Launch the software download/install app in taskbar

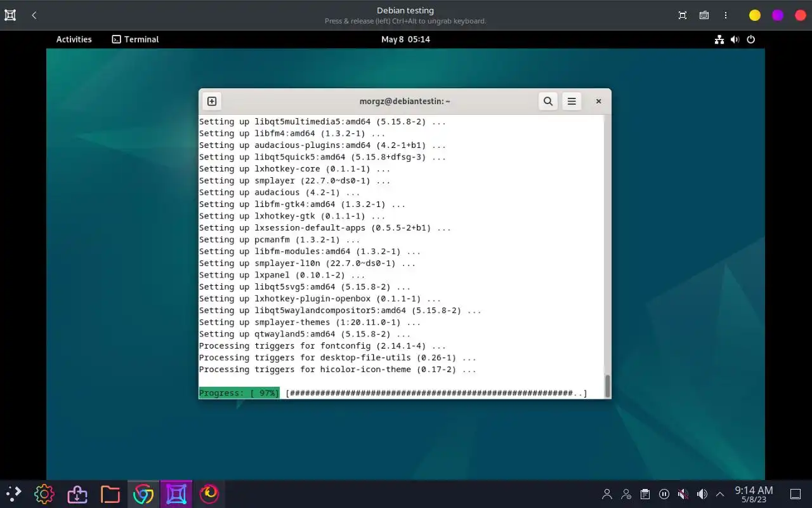[77, 494]
